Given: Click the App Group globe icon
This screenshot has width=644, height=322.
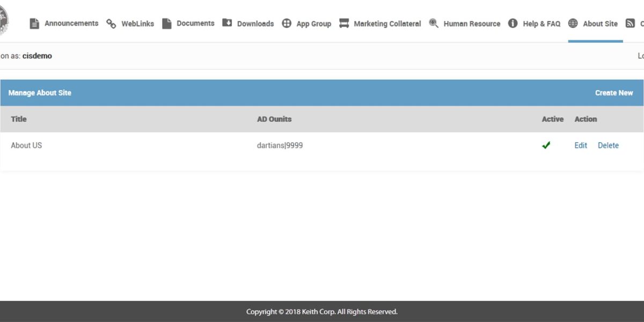Looking at the screenshot, I should (286, 23).
